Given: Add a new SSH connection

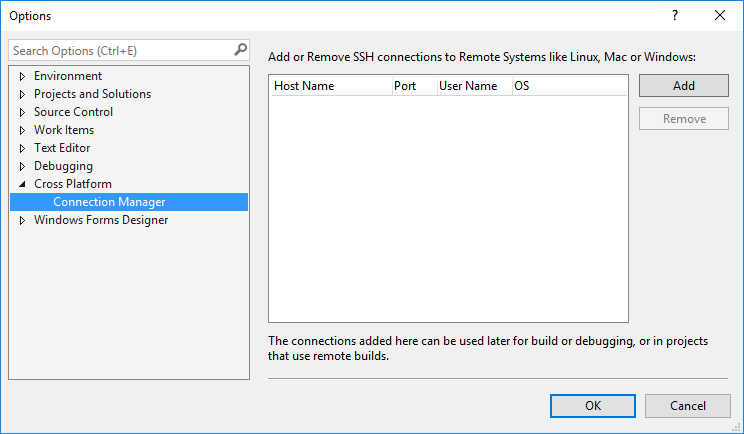Looking at the screenshot, I should click(x=684, y=86).
